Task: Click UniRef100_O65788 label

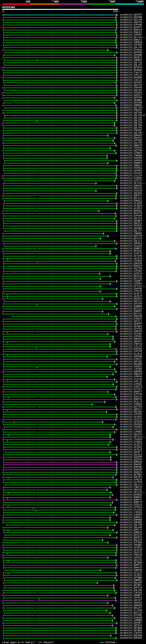Action: (x=131, y=113)
